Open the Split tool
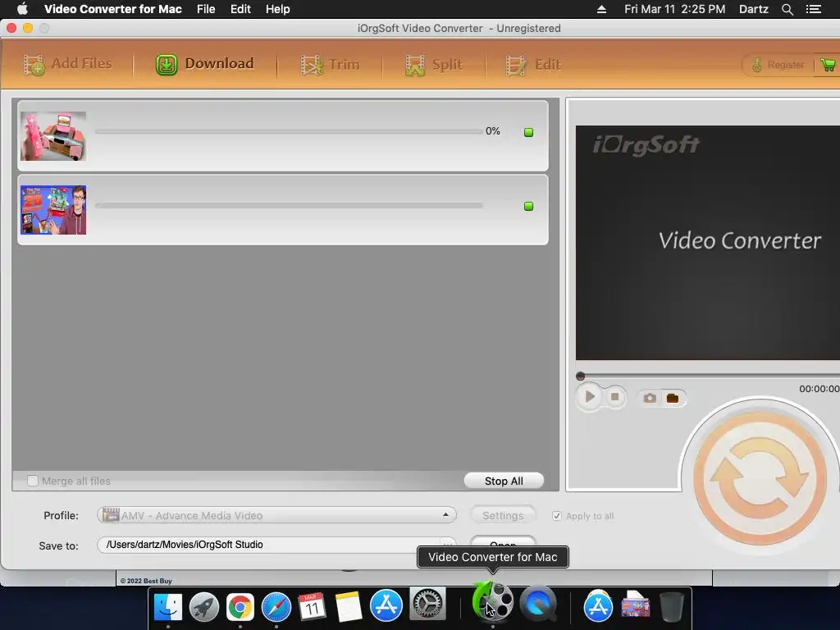This screenshot has height=630, width=840. click(433, 65)
